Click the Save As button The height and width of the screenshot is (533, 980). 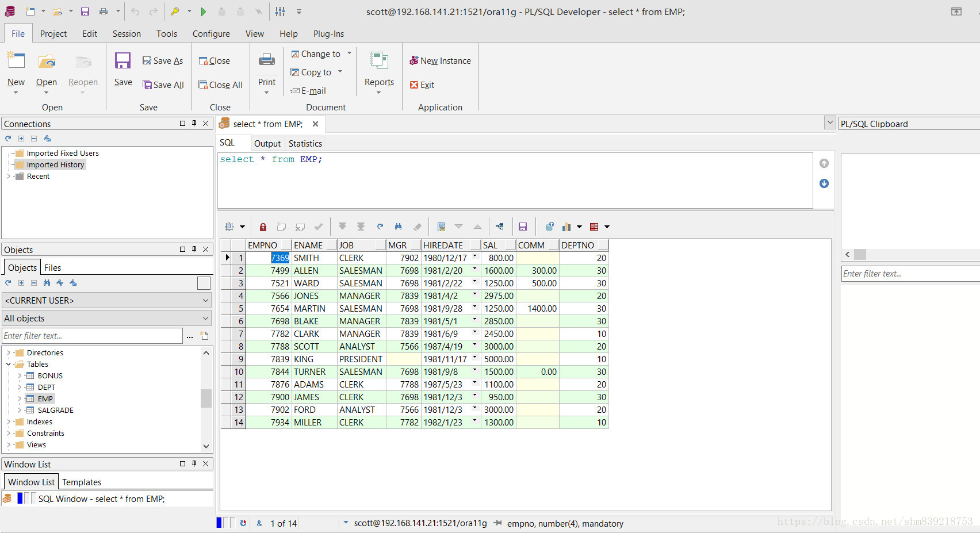click(163, 61)
